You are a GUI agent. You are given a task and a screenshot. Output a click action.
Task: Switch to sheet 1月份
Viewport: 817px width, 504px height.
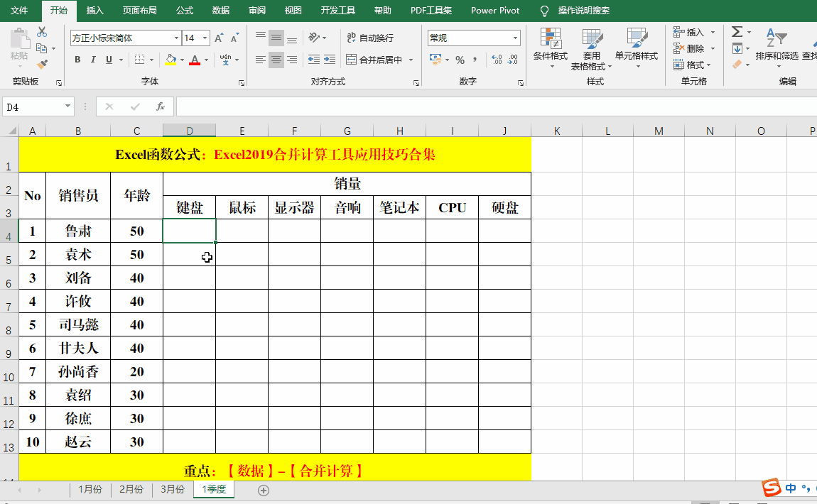(x=90, y=489)
